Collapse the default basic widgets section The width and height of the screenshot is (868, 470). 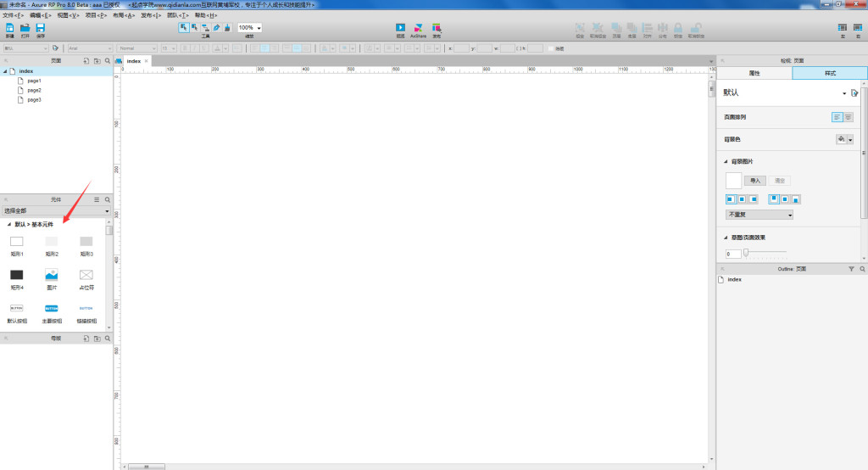8,225
